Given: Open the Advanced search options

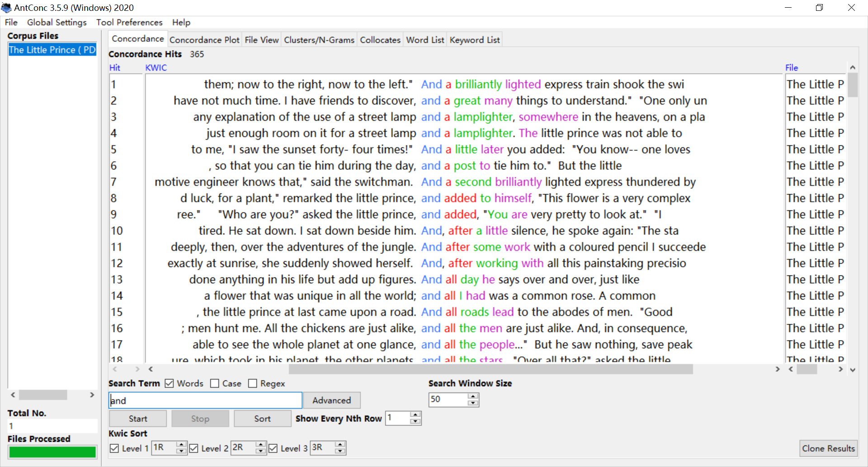Looking at the screenshot, I should (x=332, y=400).
